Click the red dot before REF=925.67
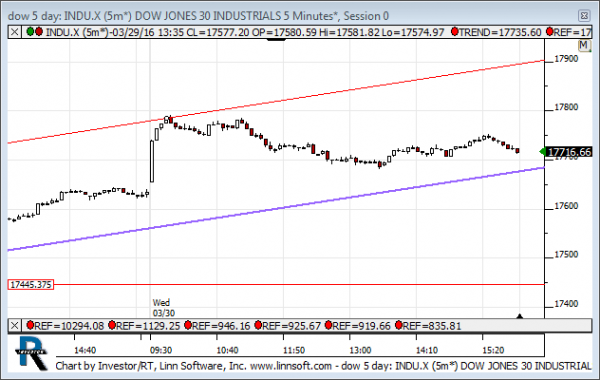Viewport: 600px width, 380px height. [x=258, y=326]
